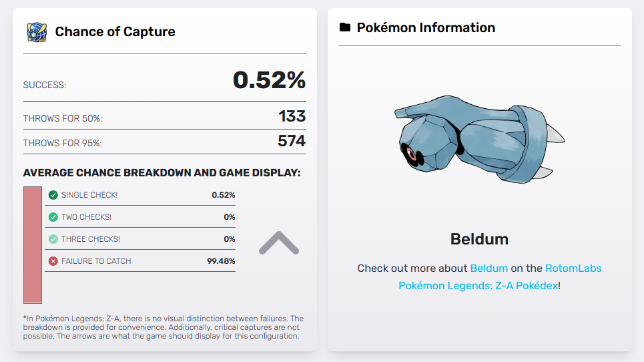Click the 99.48% failure to catch value
Viewport: 644px width, 362px height.
coord(221,261)
